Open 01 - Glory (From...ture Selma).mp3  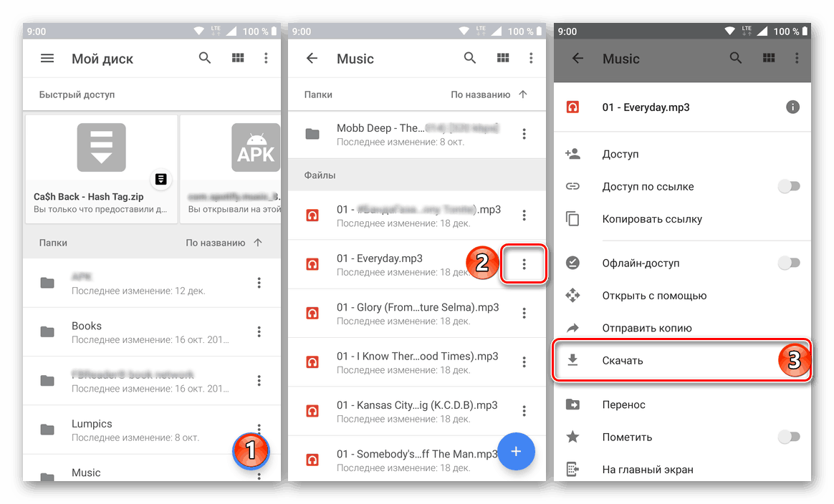[417, 313]
